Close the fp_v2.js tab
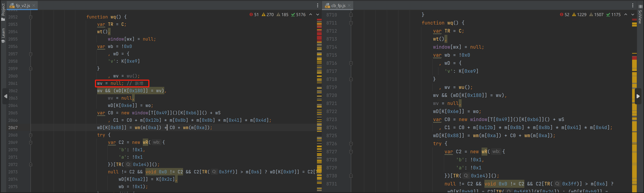 point(34,5)
